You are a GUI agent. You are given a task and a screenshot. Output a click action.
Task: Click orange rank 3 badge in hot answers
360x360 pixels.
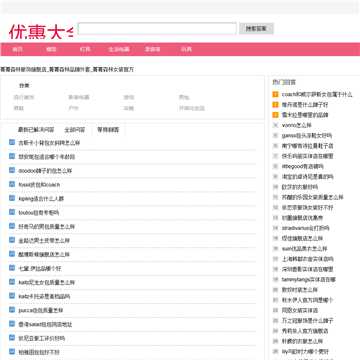[275, 115]
